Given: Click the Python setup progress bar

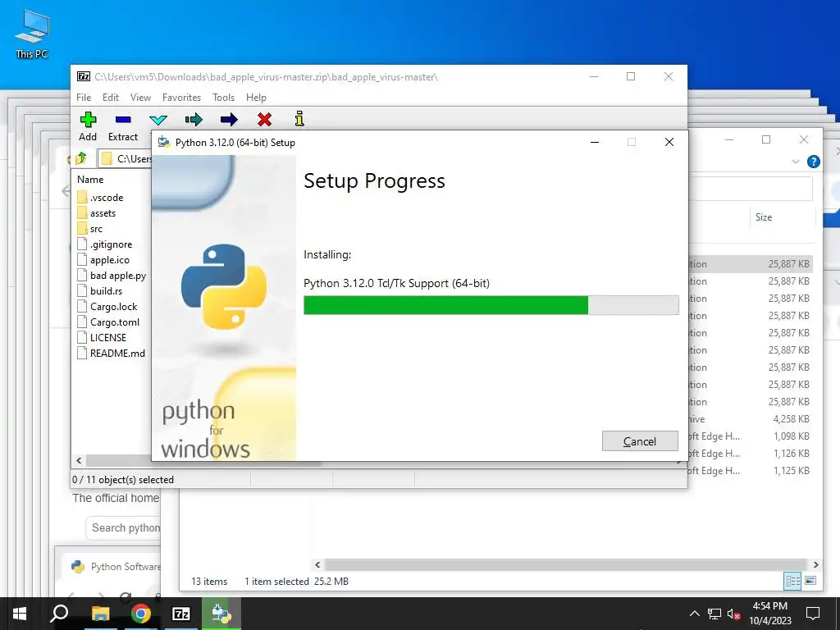Looking at the screenshot, I should pos(491,305).
